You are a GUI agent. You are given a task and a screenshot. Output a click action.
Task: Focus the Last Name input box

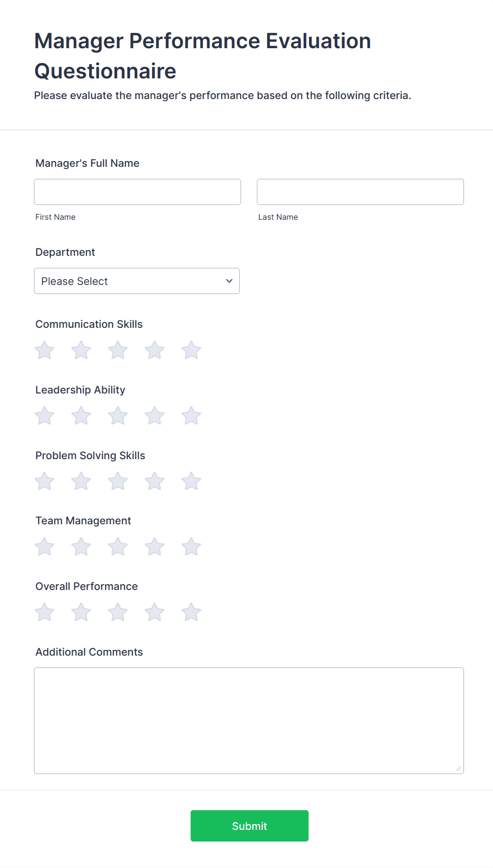[360, 192]
